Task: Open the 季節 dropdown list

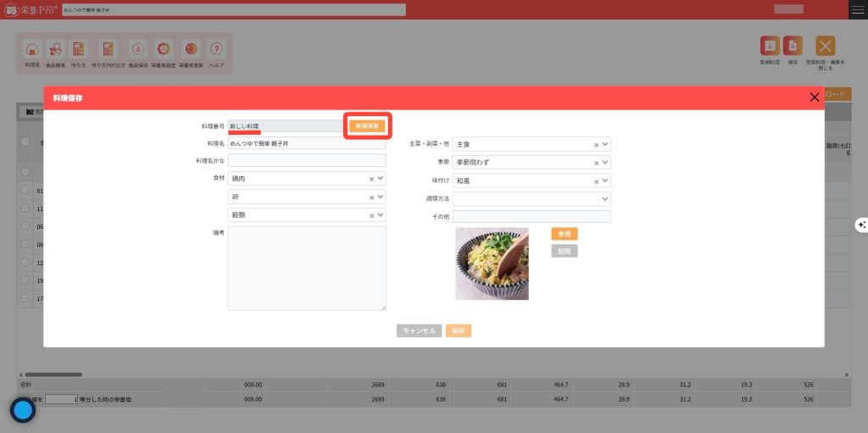Action: pyautogui.click(x=605, y=163)
